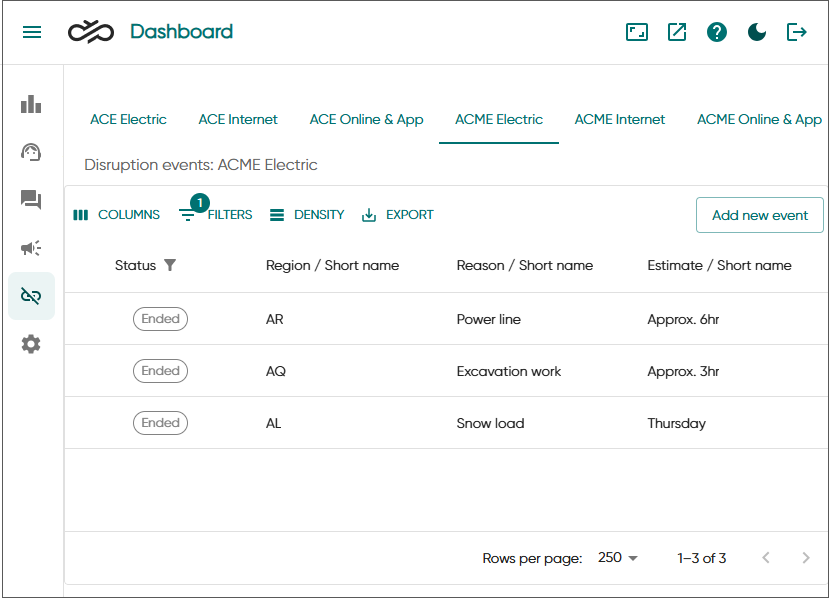
Task: Expand the rows per page dropdown
Action: point(618,558)
